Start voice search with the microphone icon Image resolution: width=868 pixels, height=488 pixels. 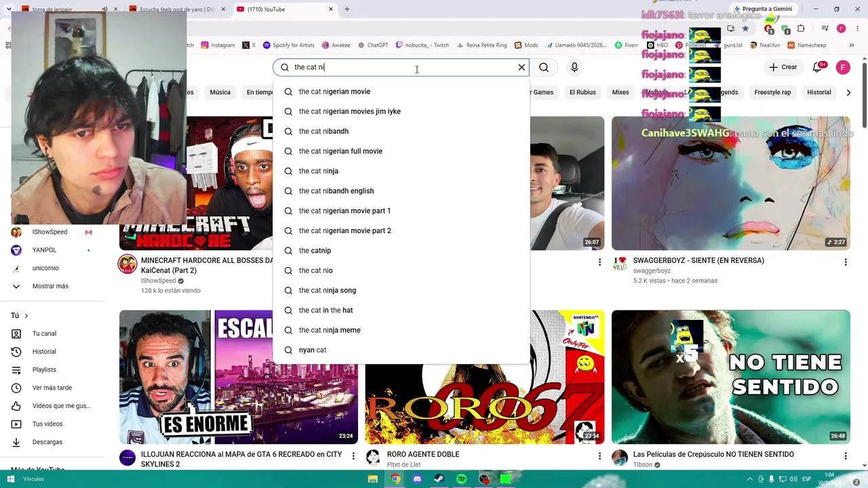tap(574, 67)
